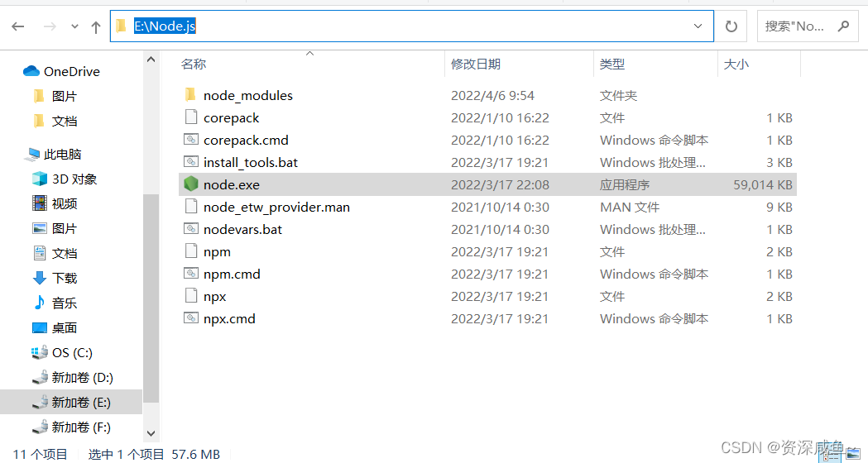Select the npx file icon
868x463 pixels.
point(191,296)
